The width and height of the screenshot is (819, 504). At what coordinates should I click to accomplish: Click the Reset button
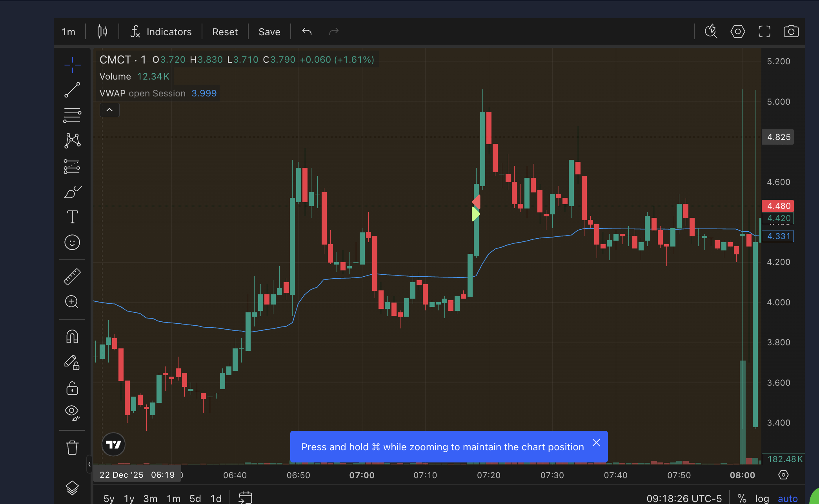tap(225, 32)
